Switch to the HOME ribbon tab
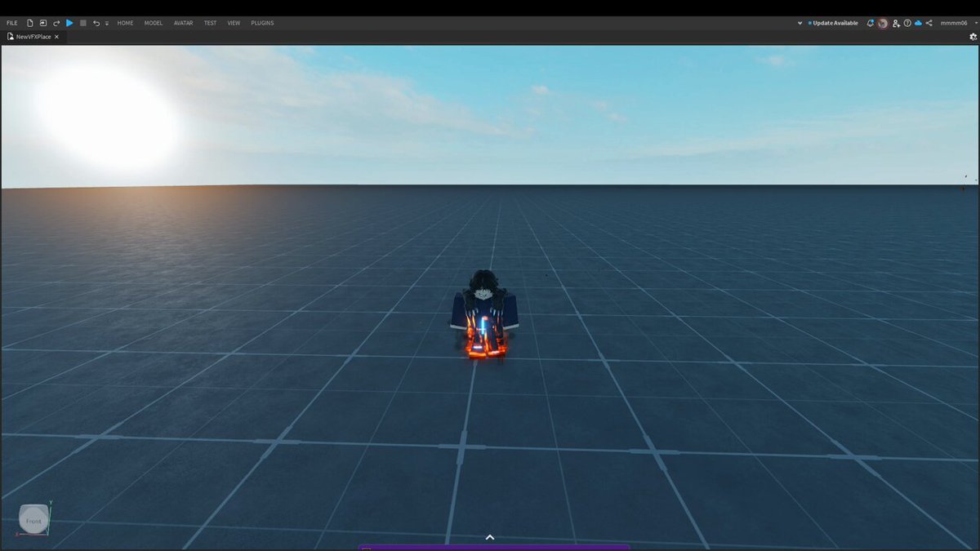Screen dimensions: 980x551 (x=125, y=23)
